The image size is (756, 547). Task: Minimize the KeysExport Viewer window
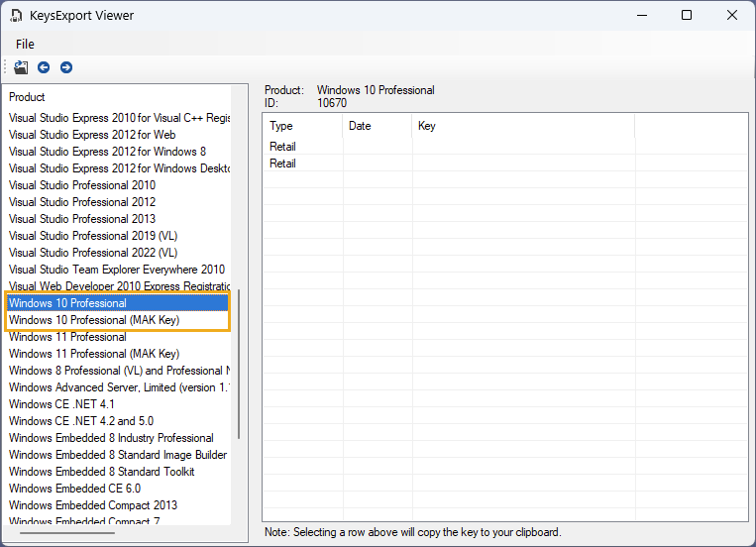point(642,16)
